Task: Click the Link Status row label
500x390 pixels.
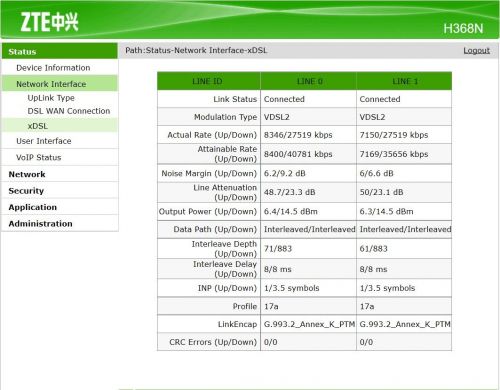Action: point(235,99)
